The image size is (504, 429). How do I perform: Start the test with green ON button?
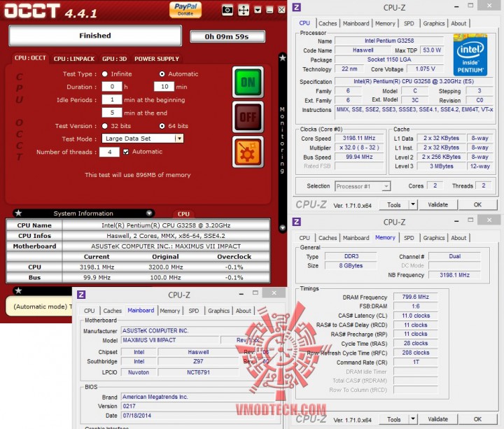click(x=248, y=82)
